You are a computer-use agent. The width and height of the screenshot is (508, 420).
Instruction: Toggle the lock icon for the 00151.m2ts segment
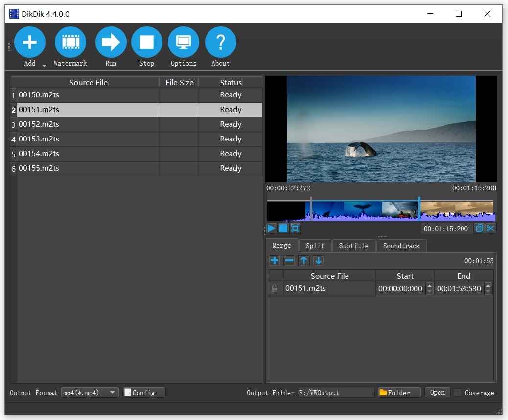[x=275, y=288]
